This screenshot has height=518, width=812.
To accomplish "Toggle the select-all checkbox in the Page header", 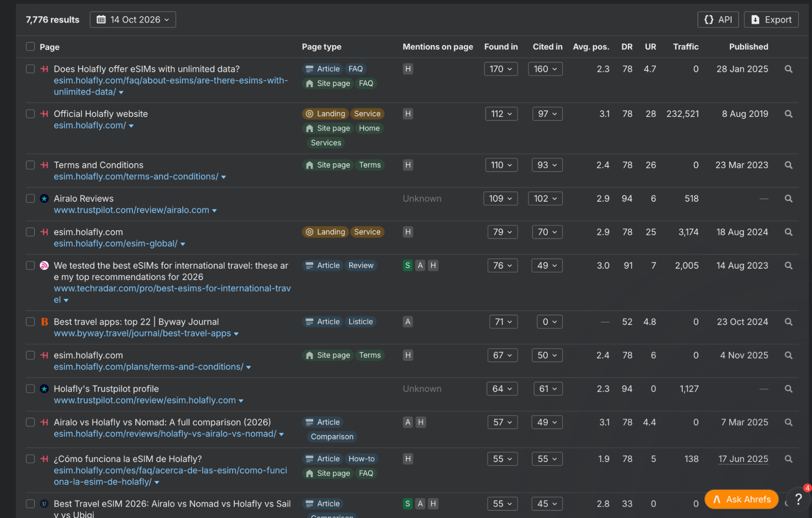I will [x=30, y=47].
